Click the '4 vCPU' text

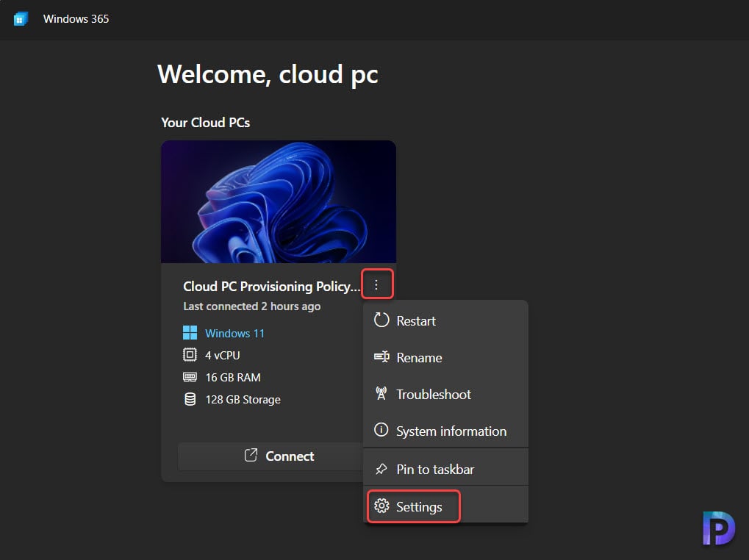point(223,355)
